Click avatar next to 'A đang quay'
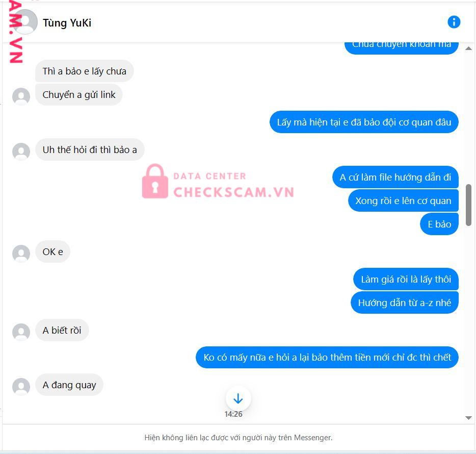Image resolution: width=476 pixels, height=454 pixels. pos(21,387)
